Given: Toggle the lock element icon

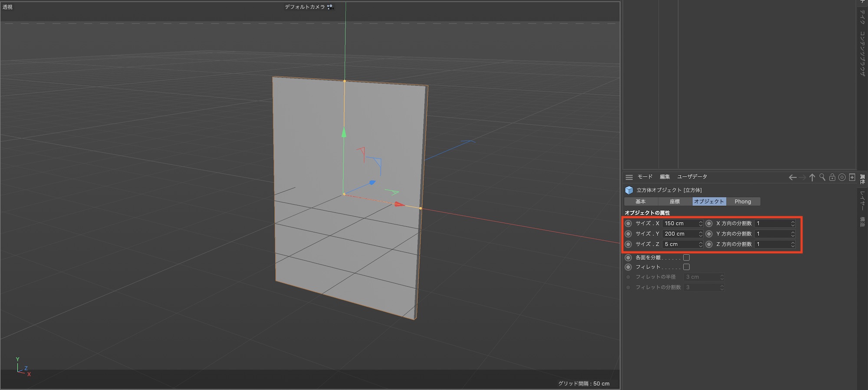Looking at the screenshot, I should click(x=832, y=177).
